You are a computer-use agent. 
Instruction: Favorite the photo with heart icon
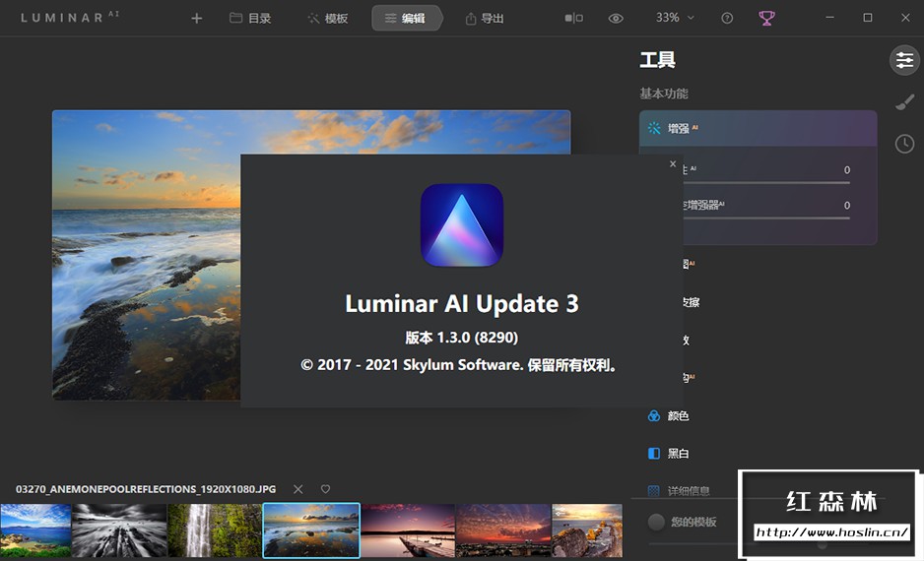pyautogui.click(x=325, y=488)
